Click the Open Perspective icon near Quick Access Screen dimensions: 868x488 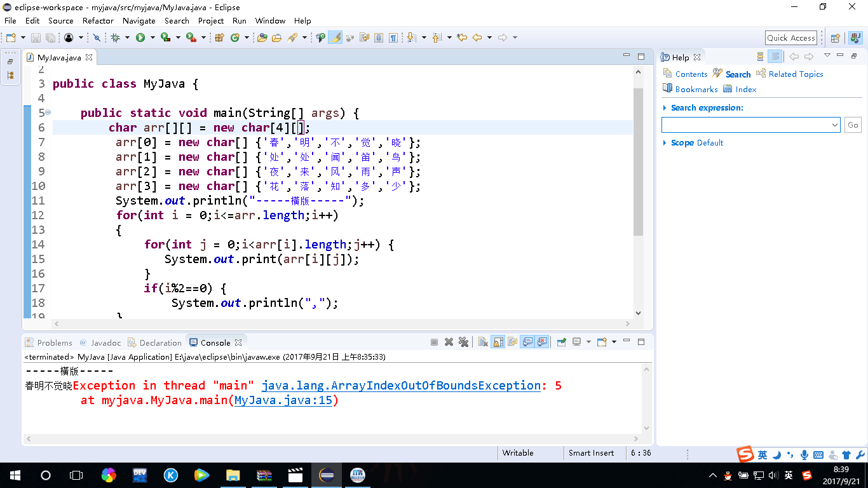836,37
